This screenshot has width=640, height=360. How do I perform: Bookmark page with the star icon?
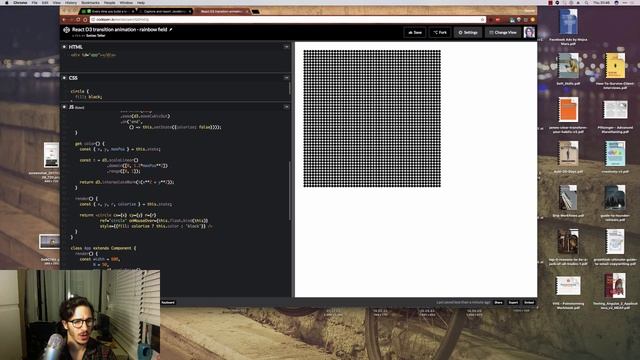[482, 20]
